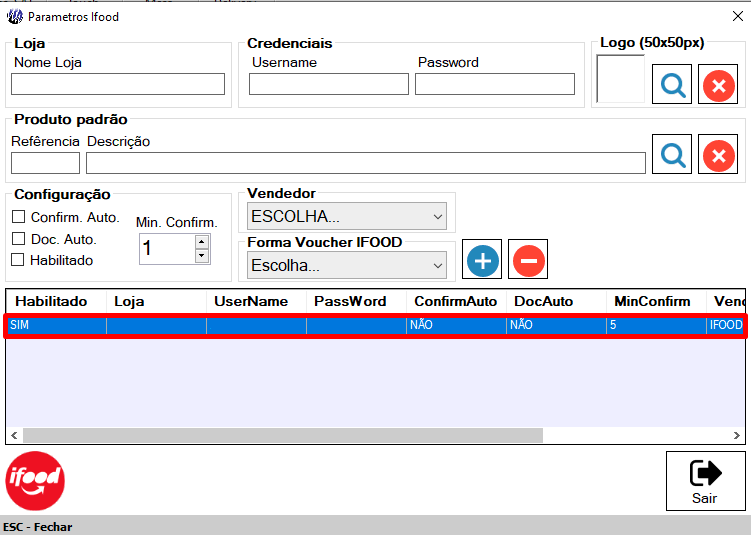Viewport: 751px width, 535px height.
Task: Focus the Username input field
Action: [x=329, y=84]
